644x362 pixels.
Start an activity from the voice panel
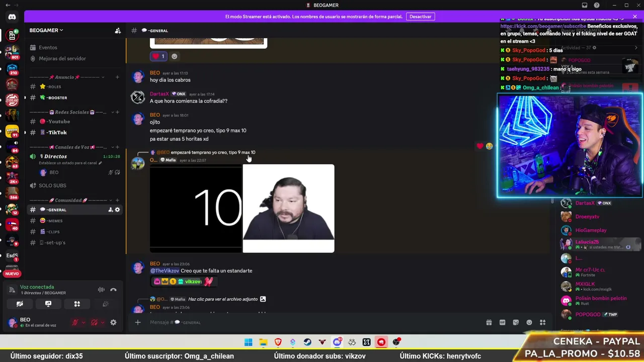77,304
